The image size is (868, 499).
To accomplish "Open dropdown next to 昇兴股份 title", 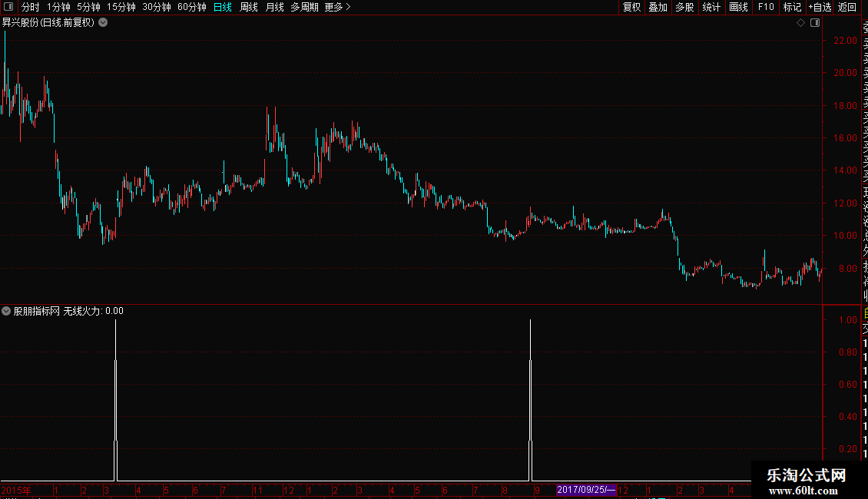I will (x=103, y=23).
